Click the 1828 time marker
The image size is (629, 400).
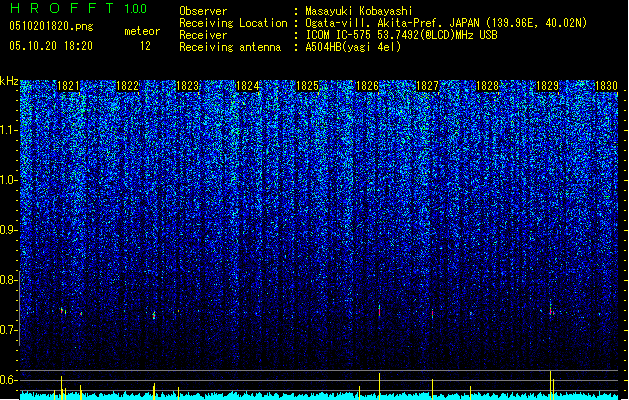[x=487, y=86]
